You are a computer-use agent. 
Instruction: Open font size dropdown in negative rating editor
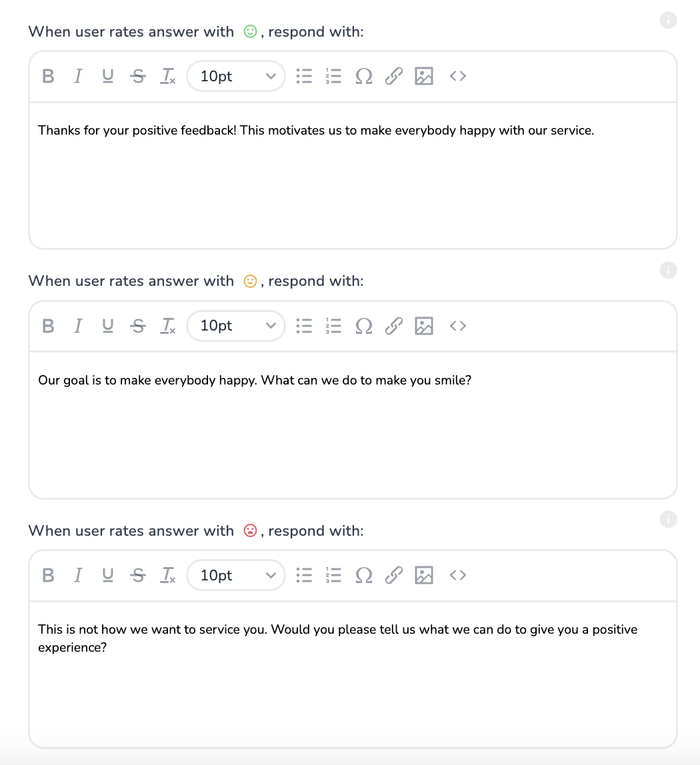(236, 575)
